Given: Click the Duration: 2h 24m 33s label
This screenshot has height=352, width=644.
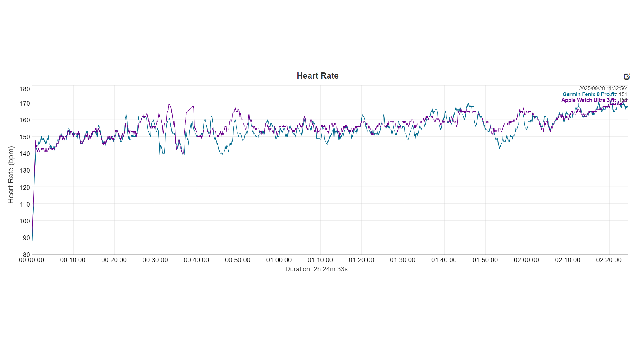Looking at the screenshot, I should tap(316, 269).
